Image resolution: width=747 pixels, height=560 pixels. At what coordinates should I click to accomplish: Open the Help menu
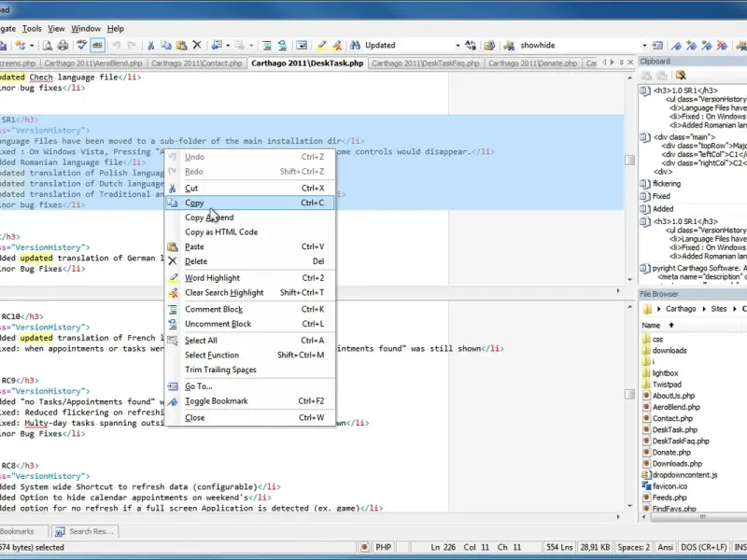(115, 29)
